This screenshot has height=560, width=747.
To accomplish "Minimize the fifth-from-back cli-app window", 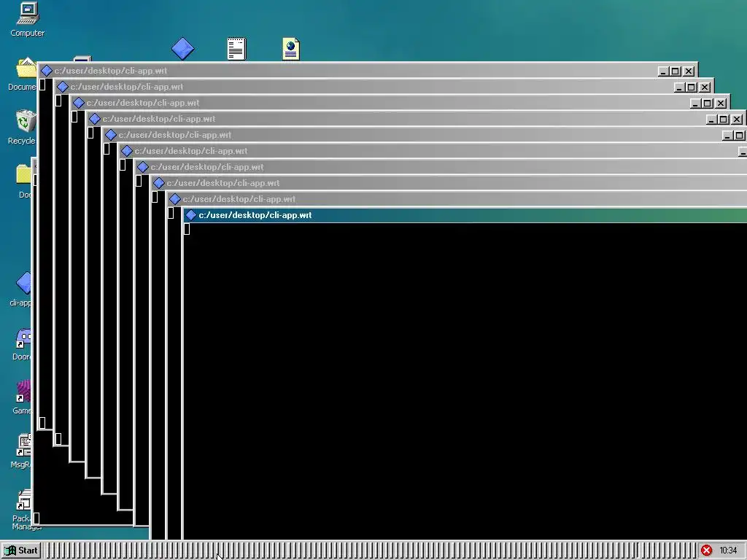I will coord(727,136).
